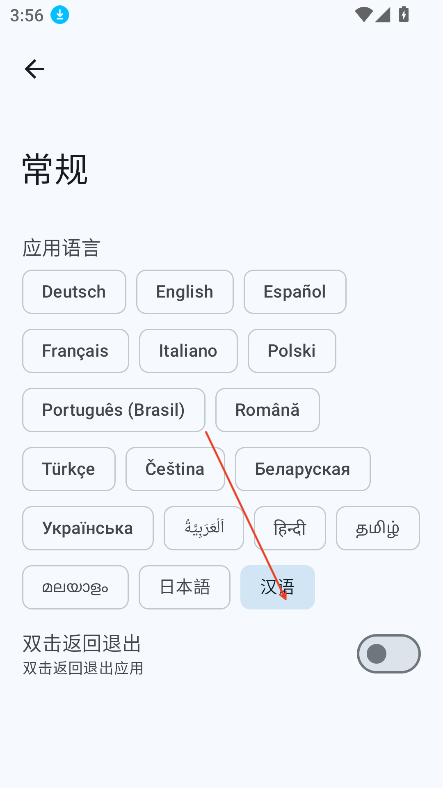
Task: Switch app language to Türkçe
Action: pyautogui.click(x=69, y=469)
